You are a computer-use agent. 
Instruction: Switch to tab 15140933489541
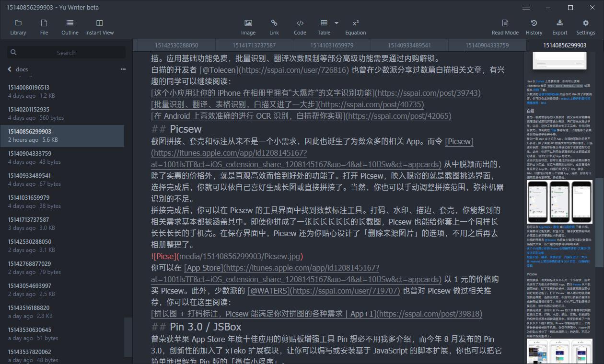(409, 45)
